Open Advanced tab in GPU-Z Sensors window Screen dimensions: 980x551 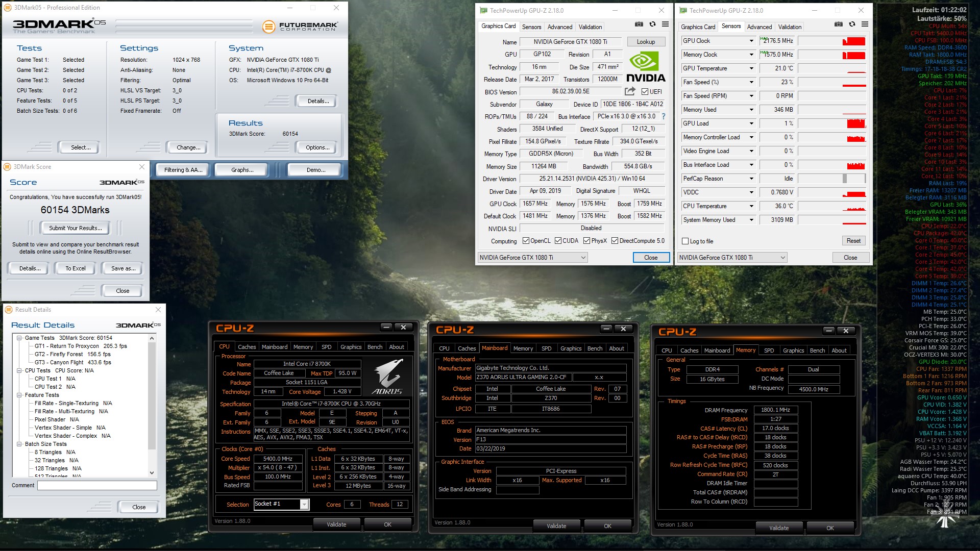759,27
